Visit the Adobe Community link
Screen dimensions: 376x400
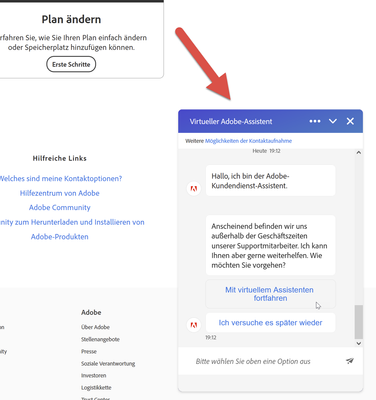tap(60, 208)
